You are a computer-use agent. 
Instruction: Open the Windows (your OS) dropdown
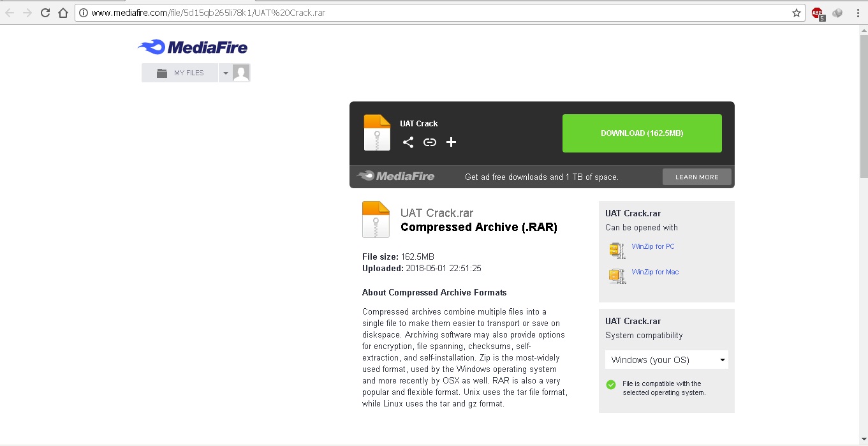click(666, 360)
